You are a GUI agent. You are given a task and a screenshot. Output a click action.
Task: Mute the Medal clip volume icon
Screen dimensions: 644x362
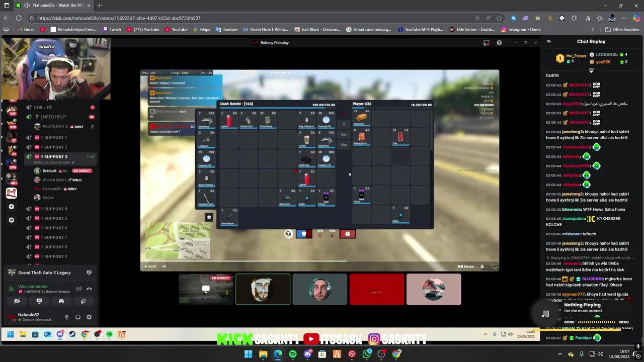coord(164,266)
